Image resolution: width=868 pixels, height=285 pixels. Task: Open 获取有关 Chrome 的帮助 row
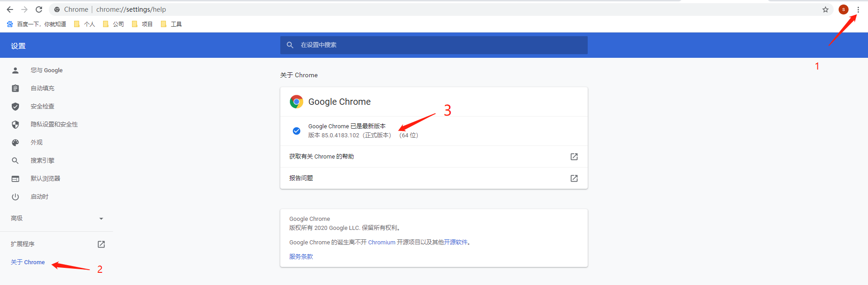[434, 156]
